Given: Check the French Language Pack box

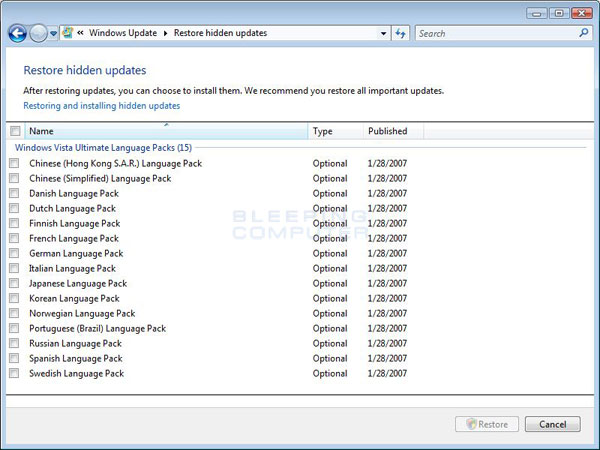Looking at the screenshot, I should point(14,238).
